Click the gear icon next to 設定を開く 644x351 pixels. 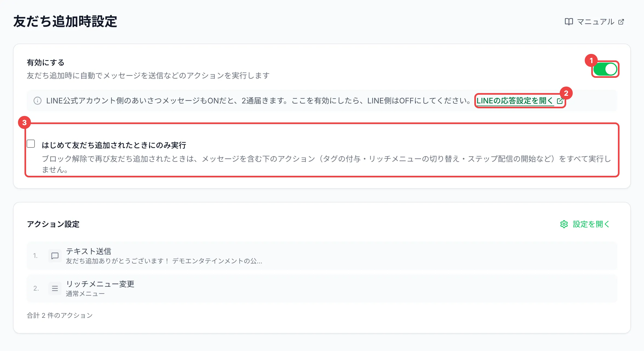point(564,224)
